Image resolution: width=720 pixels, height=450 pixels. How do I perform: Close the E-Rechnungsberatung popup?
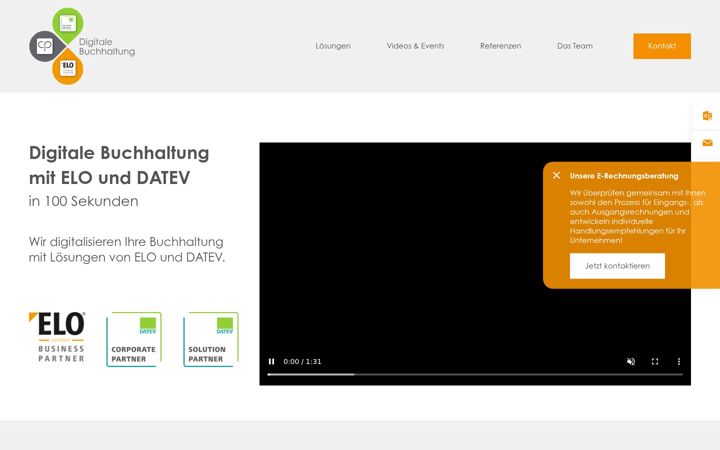[x=557, y=175]
